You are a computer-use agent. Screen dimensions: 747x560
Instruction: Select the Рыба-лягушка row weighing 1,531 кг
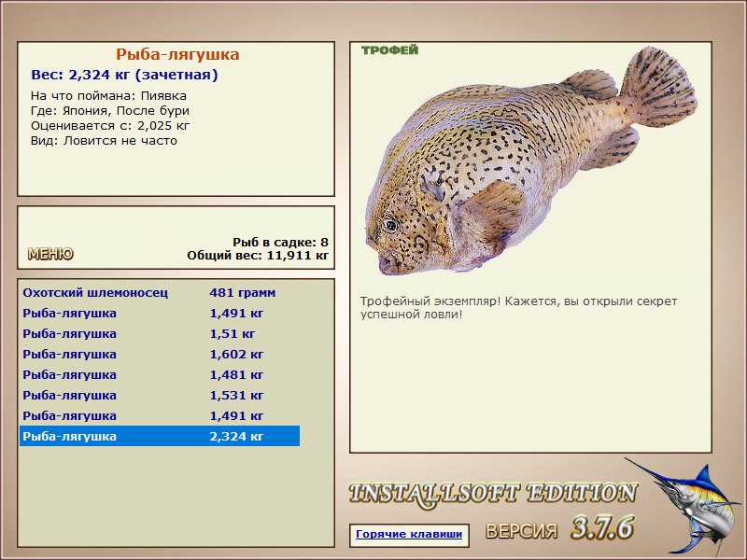[160, 395]
